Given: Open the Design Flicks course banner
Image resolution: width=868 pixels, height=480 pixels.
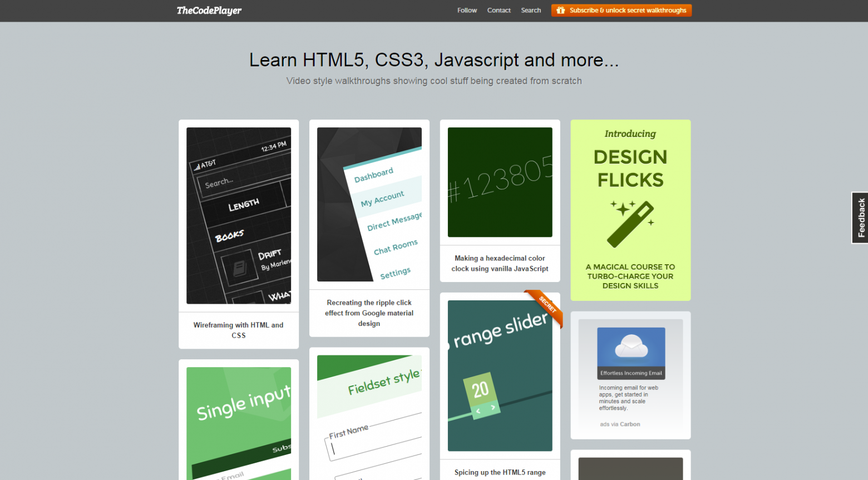Looking at the screenshot, I should tap(631, 210).
